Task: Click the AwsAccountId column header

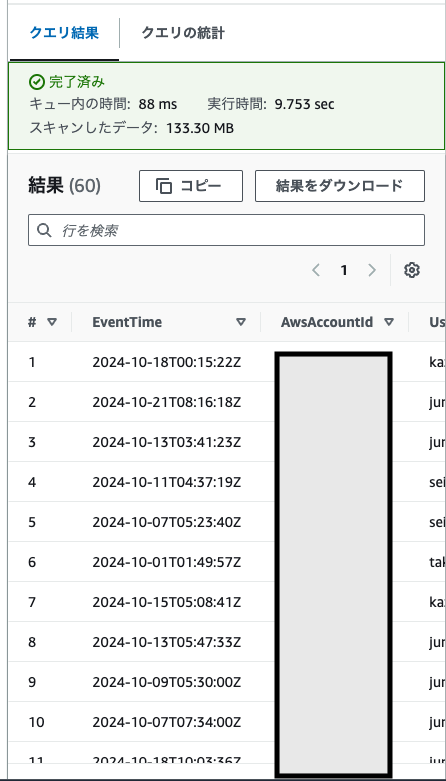Action: 327,322
